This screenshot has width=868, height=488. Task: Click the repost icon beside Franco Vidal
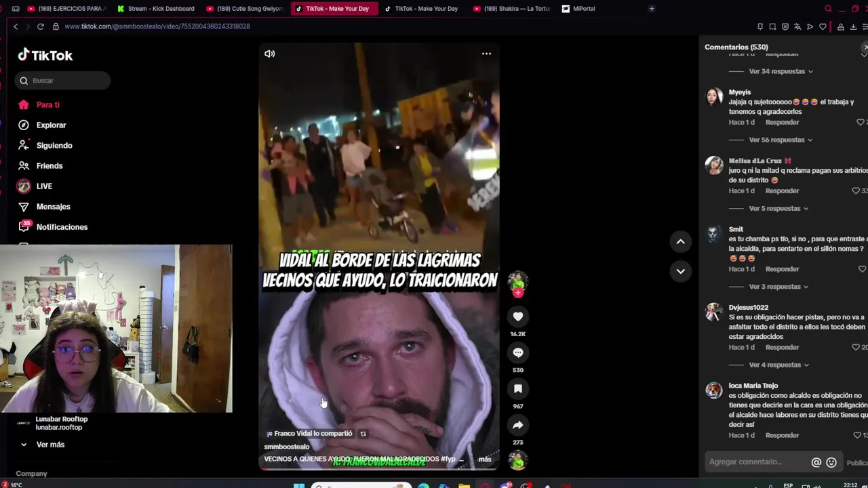click(363, 434)
